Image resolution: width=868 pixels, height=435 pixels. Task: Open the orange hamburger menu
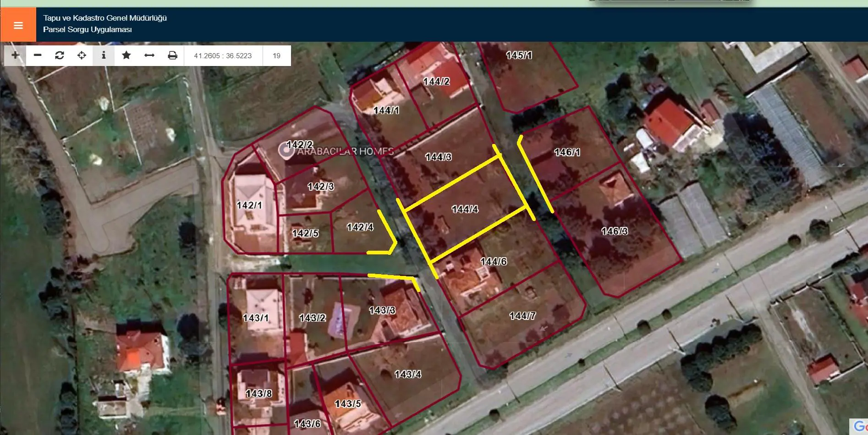18,25
